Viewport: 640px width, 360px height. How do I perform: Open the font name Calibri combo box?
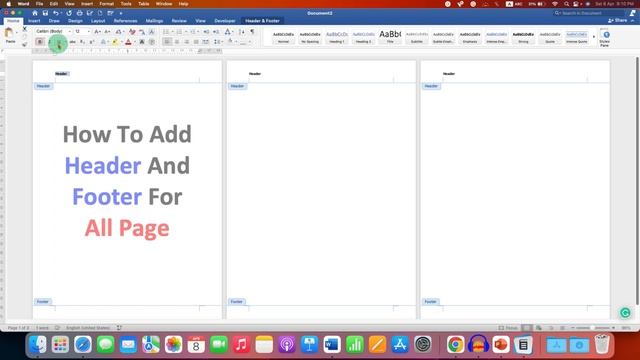(x=53, y=31)
